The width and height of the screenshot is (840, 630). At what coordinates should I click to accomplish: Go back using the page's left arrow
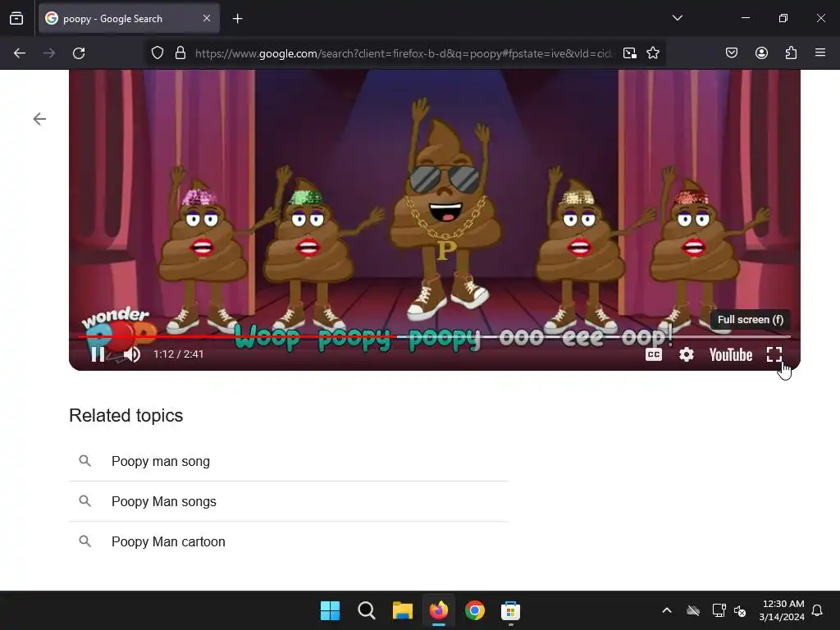(x=39, y=119)
